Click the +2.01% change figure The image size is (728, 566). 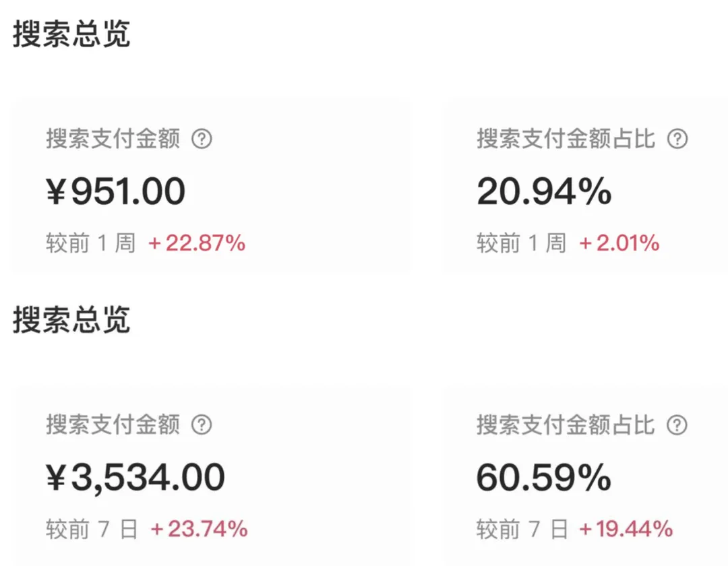(x=619, y=243)
